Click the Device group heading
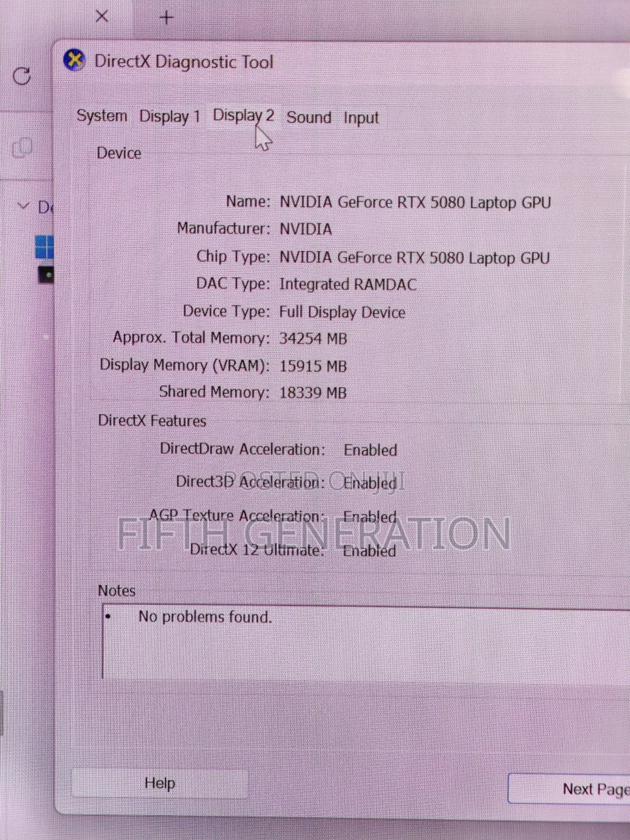Image resolution: width=630 pixels, height=840 pixels. [x=119, y=153]
